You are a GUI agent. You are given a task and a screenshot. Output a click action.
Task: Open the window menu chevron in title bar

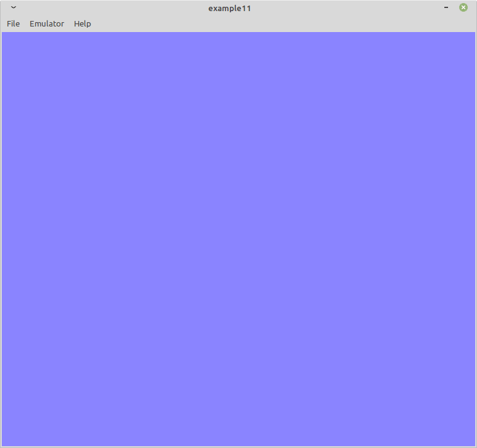[x=14, y=7]
